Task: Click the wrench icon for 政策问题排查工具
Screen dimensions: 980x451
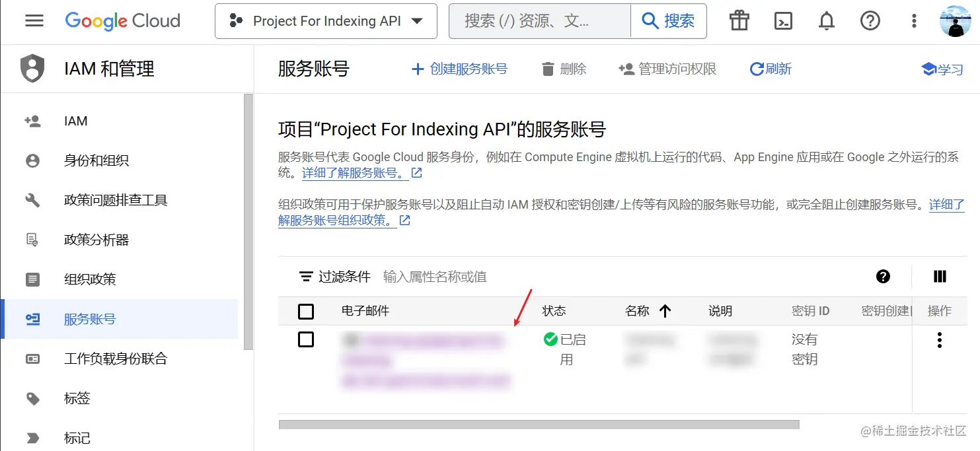Action: [x=32, y=200]
